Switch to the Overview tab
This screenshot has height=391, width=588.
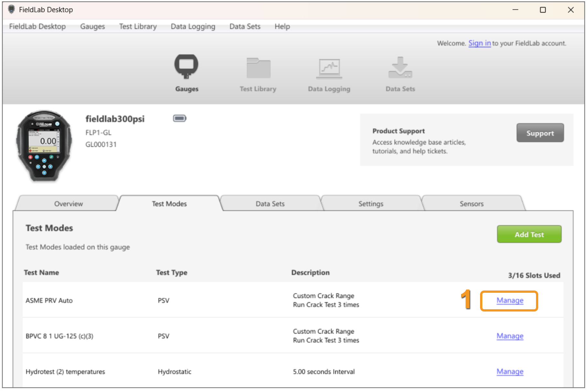pyautogui.click(x=68, y=204)
